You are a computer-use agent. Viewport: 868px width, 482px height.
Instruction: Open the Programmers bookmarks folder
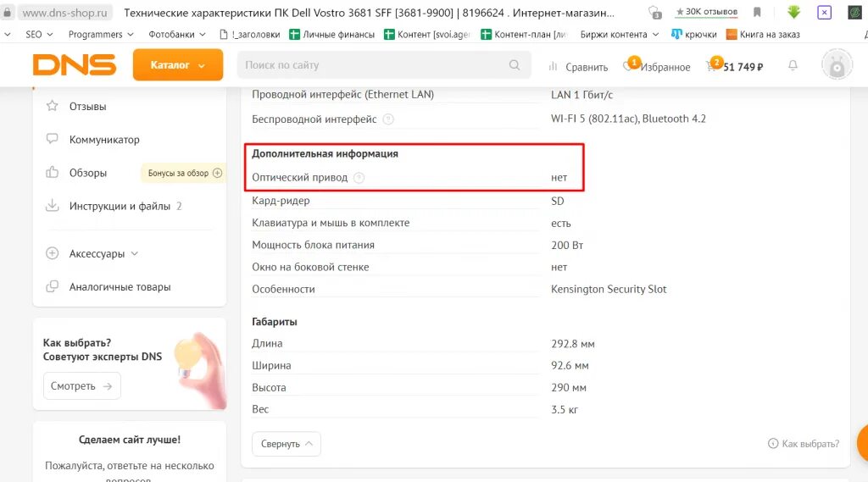point(101,35)
